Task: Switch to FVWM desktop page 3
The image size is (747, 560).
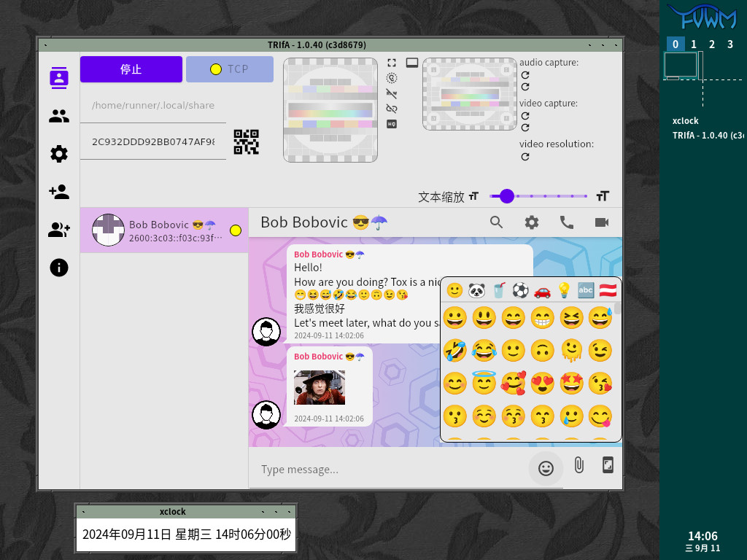Action: (x=729, y=44)
